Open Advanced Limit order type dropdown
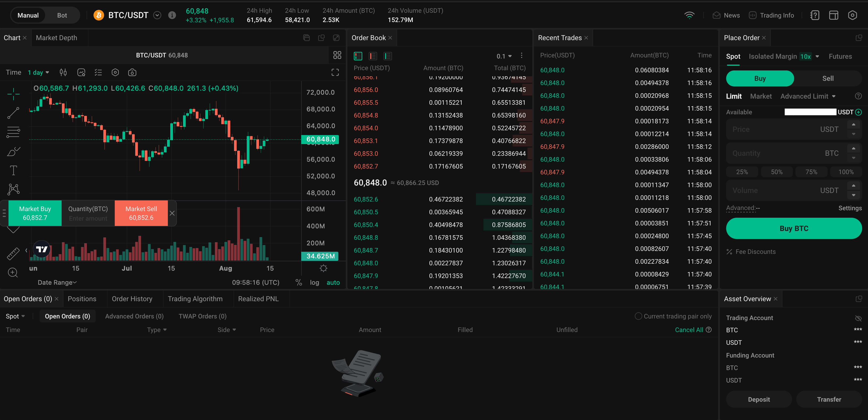The width and height of the screenshot is (868, 420). tap(808, 96)
